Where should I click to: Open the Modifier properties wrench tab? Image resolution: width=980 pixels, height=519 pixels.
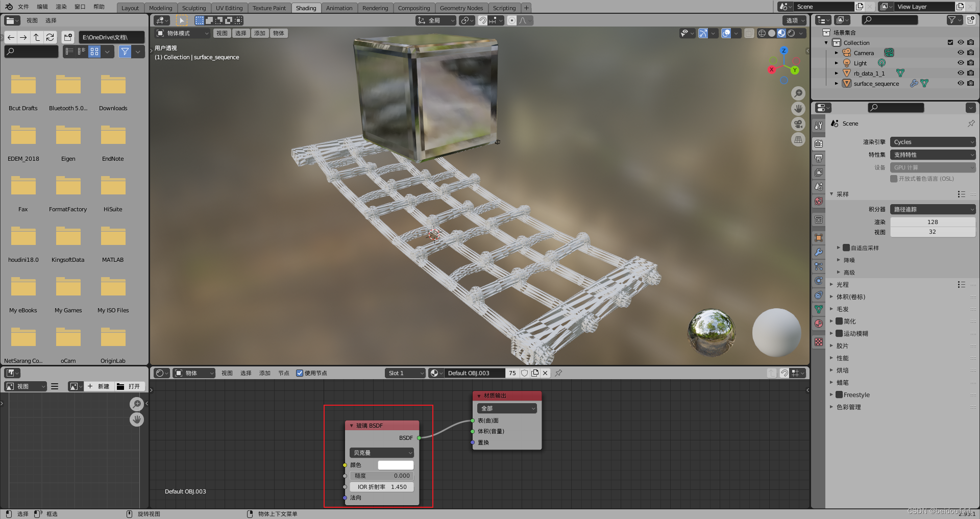tap(819, 252)
